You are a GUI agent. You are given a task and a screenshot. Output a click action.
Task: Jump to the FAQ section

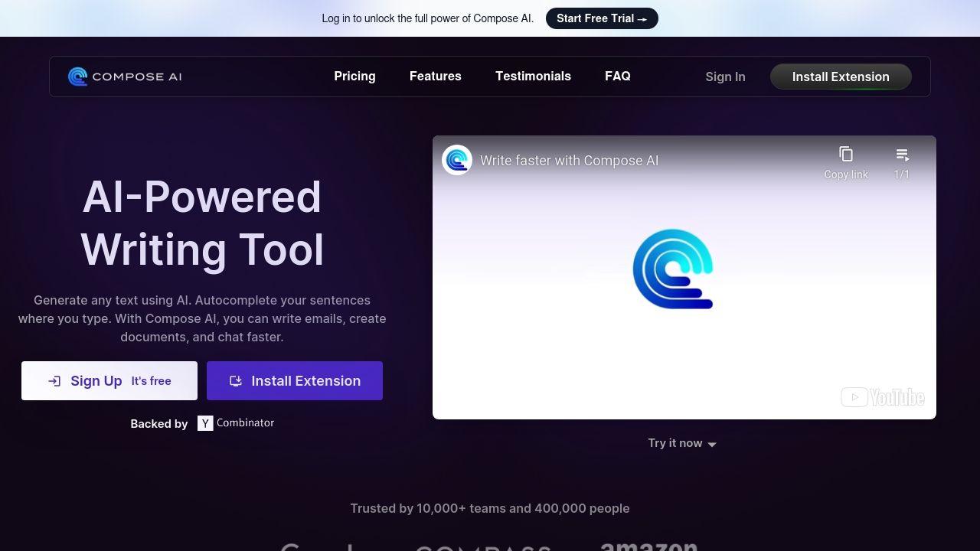pyautogui.click(x=617, y=77)
